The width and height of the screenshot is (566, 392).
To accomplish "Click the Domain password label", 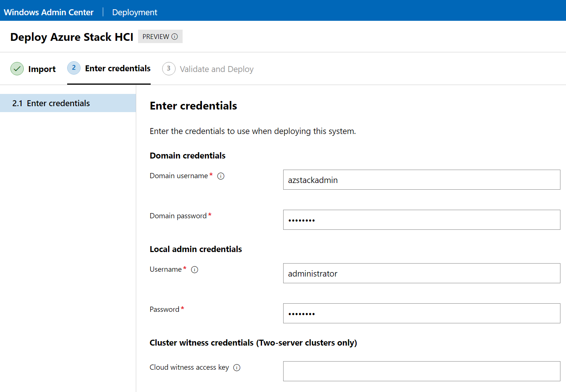I will (x=178, y=216).
